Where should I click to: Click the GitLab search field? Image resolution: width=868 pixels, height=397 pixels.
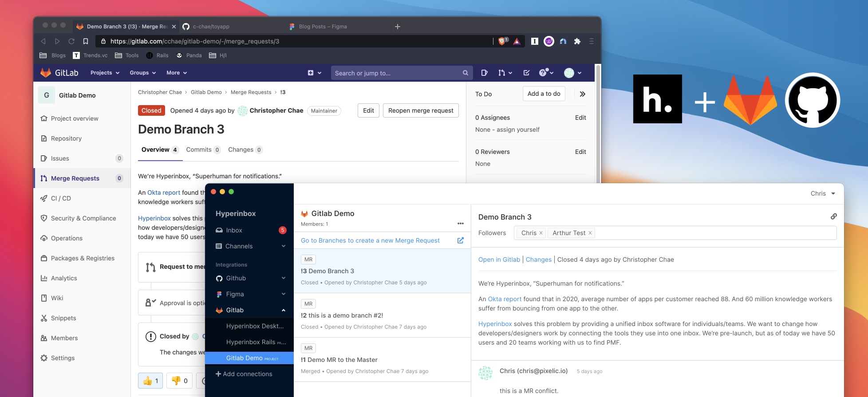(x=397, y=73)
